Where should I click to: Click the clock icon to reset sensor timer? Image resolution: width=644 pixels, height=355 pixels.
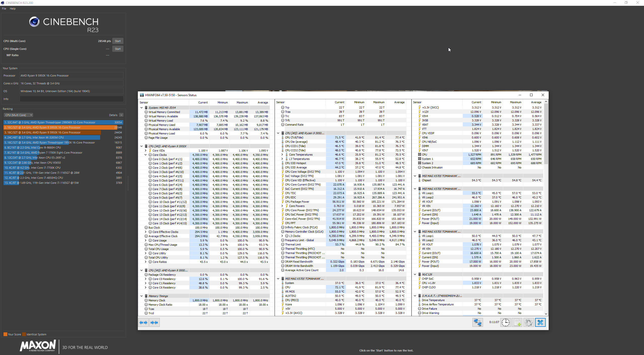pyautogui.click(x=505, y=323)
